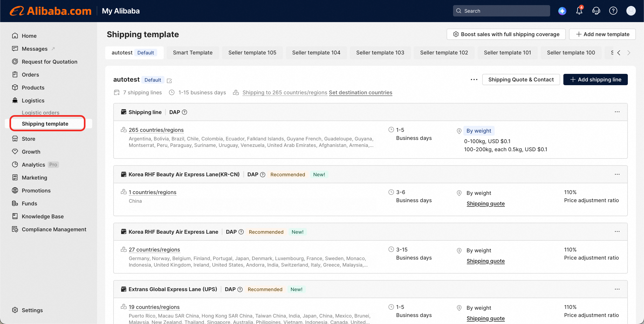Click Set destination countries link
Screen dimensions: 644x324
(361, 92)
